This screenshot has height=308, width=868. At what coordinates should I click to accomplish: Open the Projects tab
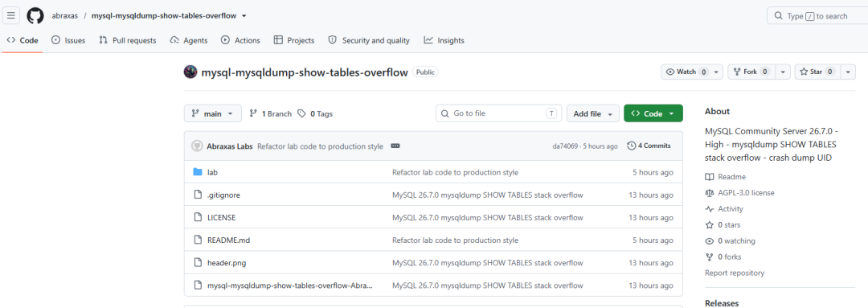tap(294, 40)
